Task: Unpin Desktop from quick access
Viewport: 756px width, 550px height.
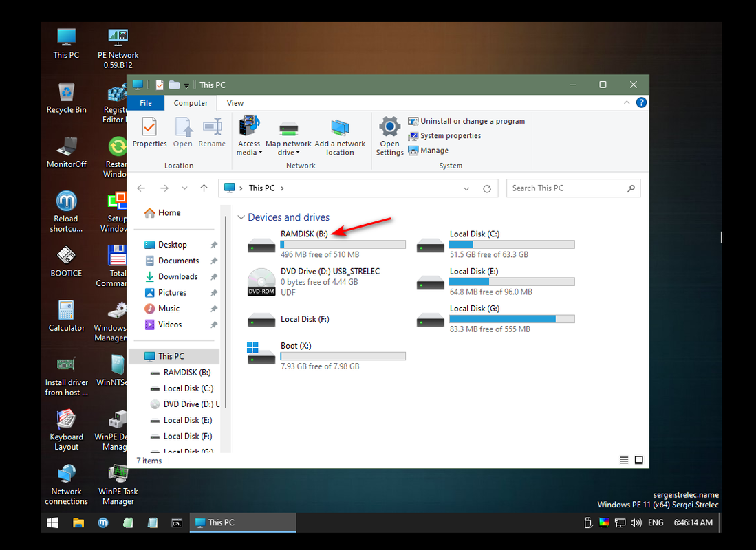Action: coord(214,245)
